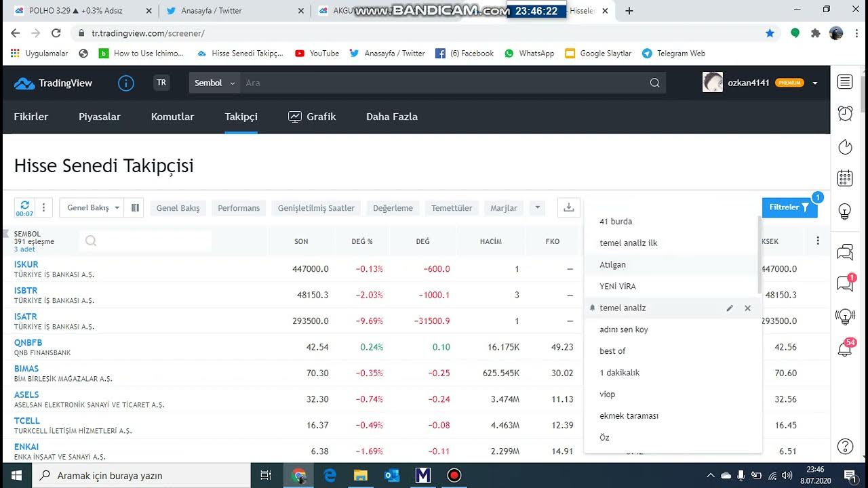
Task: Open the ideas stream bulb icon
Action: (845, 316)
